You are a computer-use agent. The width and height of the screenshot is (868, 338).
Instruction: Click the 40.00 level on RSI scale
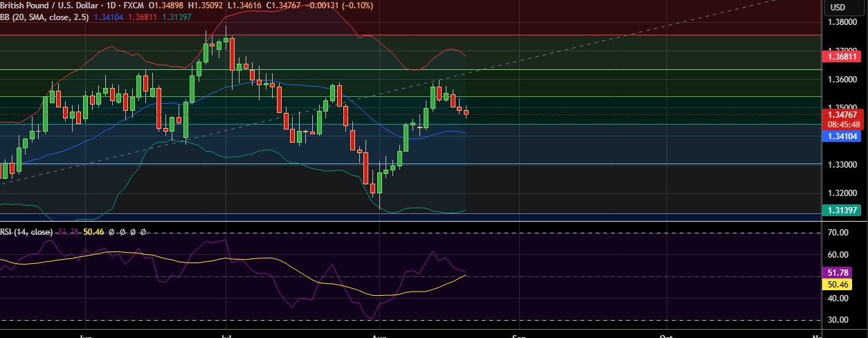pyautogui.click(x=838, y=299)
